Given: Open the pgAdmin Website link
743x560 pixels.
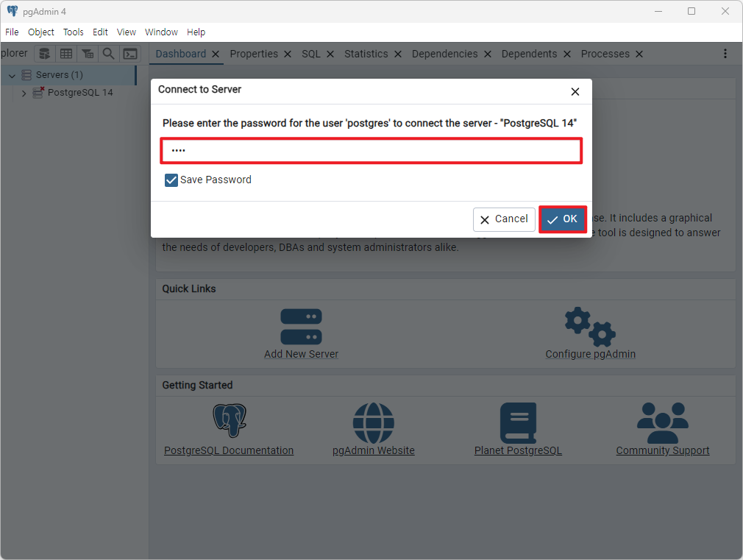Looking at the screenshot, I should [374, 450].
